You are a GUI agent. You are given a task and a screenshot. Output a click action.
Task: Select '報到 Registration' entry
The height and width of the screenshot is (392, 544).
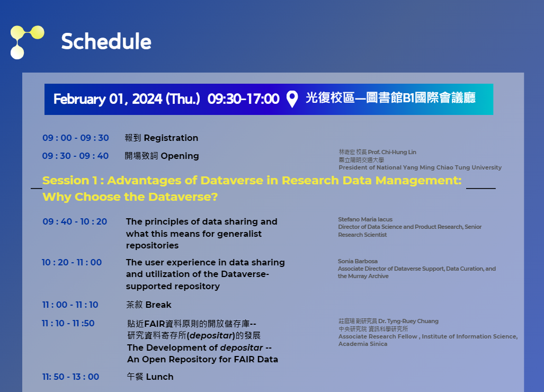point(162,138)
